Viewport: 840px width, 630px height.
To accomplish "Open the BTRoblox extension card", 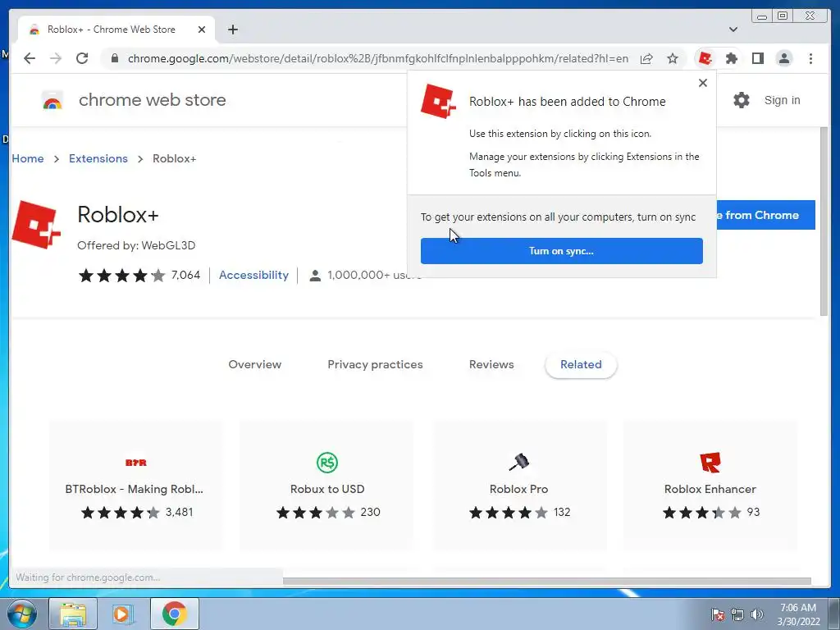I will click(x=135, y=486).
